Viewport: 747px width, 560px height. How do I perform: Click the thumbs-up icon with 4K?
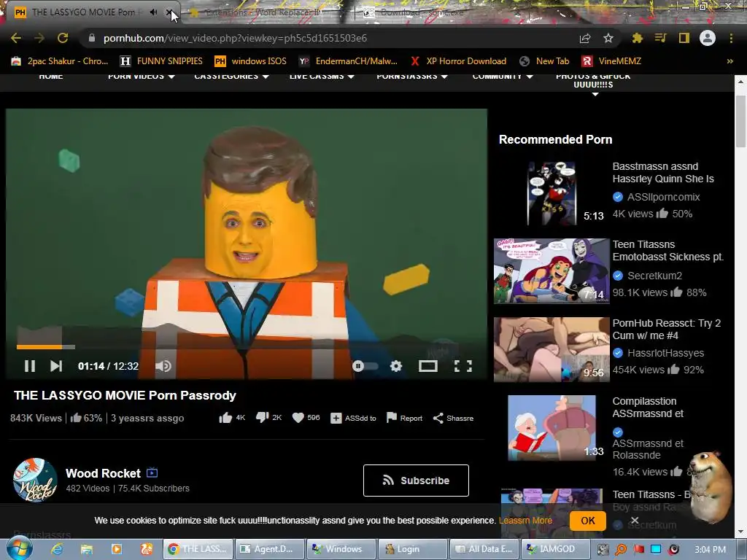coord(225,418)
